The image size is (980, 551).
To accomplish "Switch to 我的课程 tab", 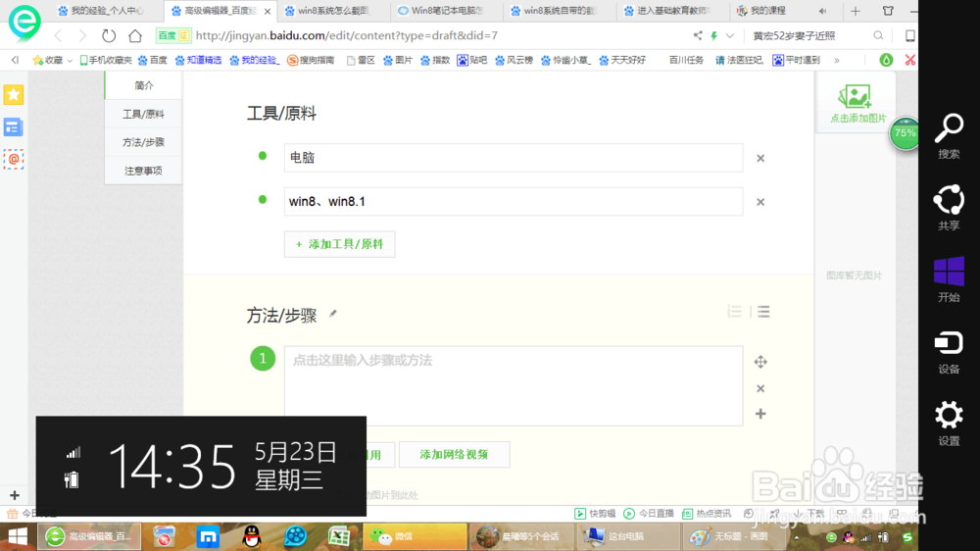I will (767, 11).
